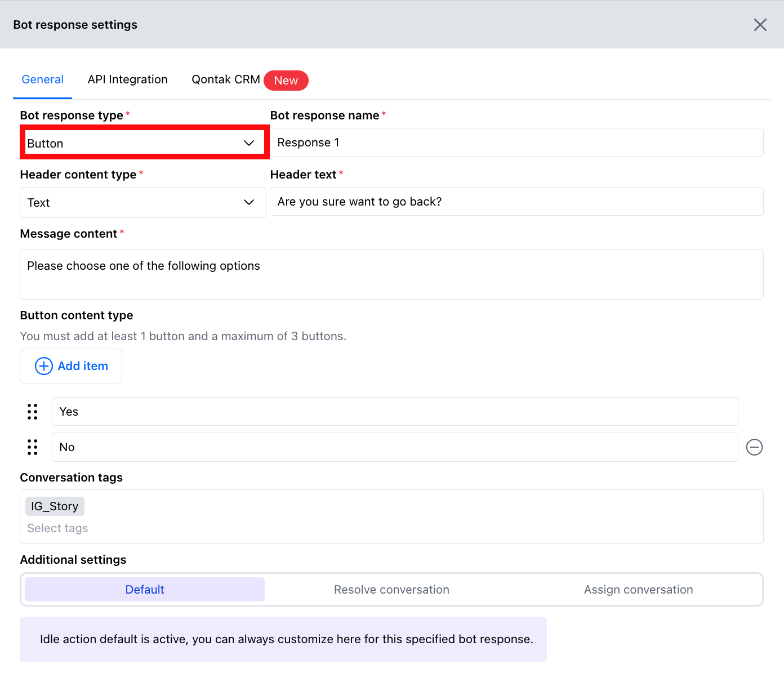This screenshot has width=784, height=673.
Task: Close the Bot response settings dialog
Action: coord(760,25)
